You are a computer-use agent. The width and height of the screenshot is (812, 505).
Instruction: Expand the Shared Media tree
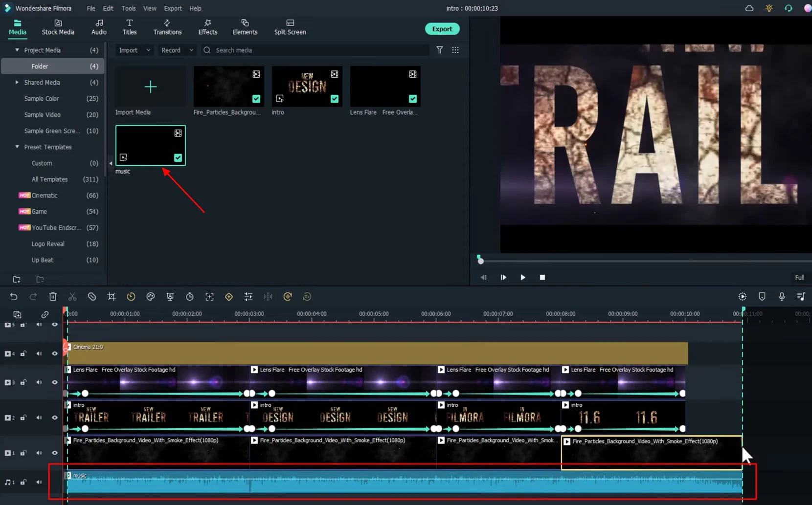point(17,82)
